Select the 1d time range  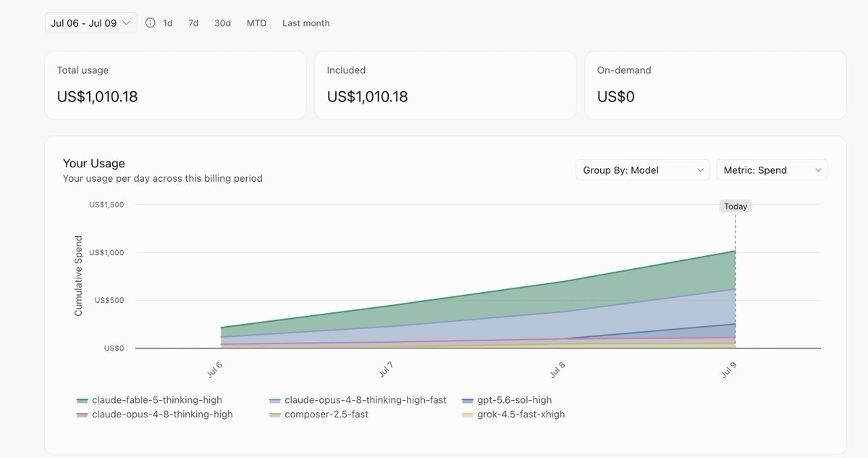(x=168, y=23)
